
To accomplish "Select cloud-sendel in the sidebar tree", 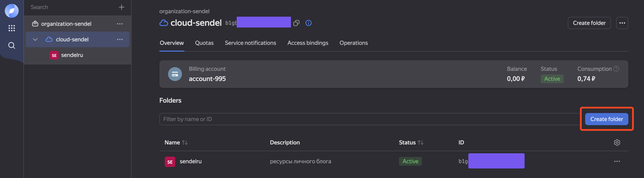I will click(x=72, y=39).
